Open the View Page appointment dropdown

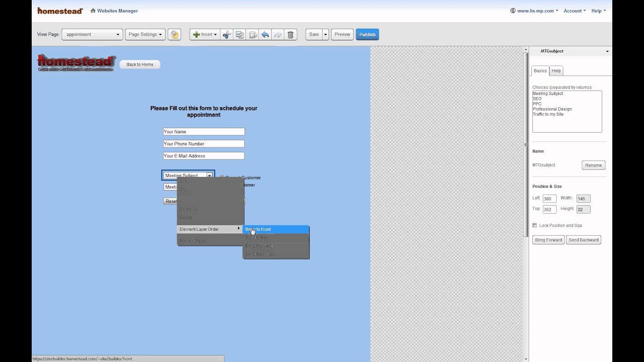tap(92, 35)
